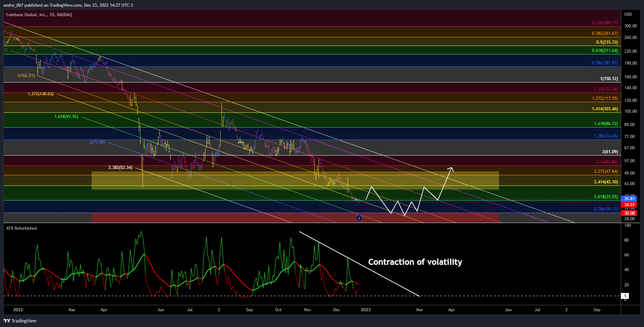The width and height of the screenshot is (644, 327).
Task: Click the 67.00 price axis value
Action: pyautogui.click(x=629, y=148)
